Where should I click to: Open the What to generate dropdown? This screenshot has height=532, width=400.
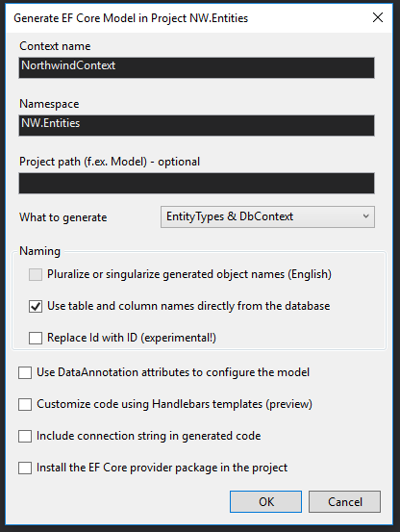[x=267, y=216]
